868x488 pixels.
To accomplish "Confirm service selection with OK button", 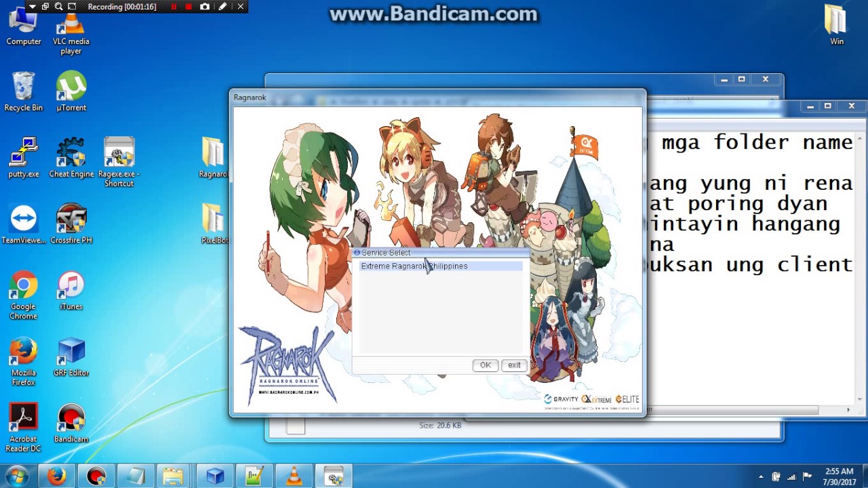I will coord(486,365).
